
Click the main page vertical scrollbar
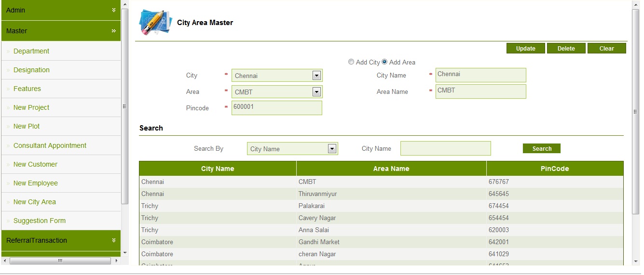point(635,112)
